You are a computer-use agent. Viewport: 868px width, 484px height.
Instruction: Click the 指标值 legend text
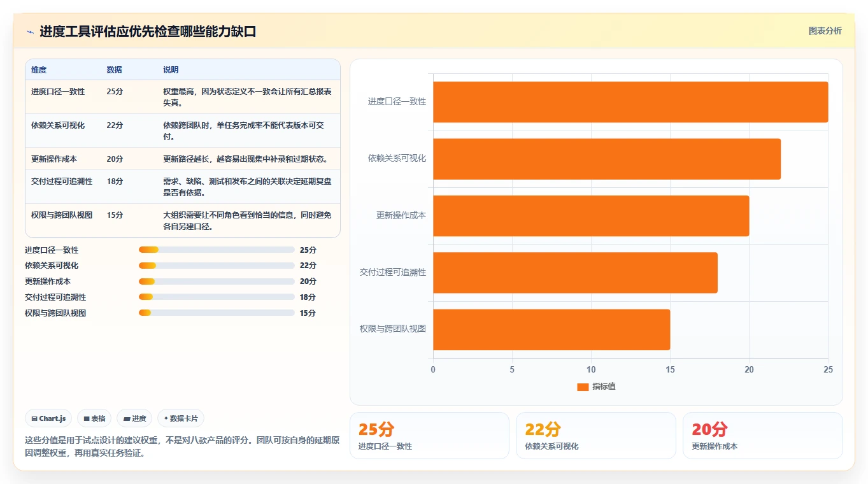pos(604,387)
